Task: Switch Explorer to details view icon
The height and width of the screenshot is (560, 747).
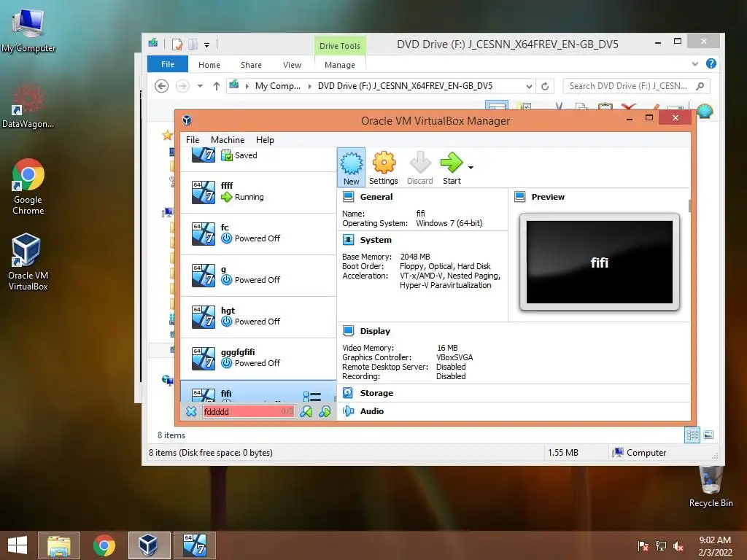Action: pos(692,435)
